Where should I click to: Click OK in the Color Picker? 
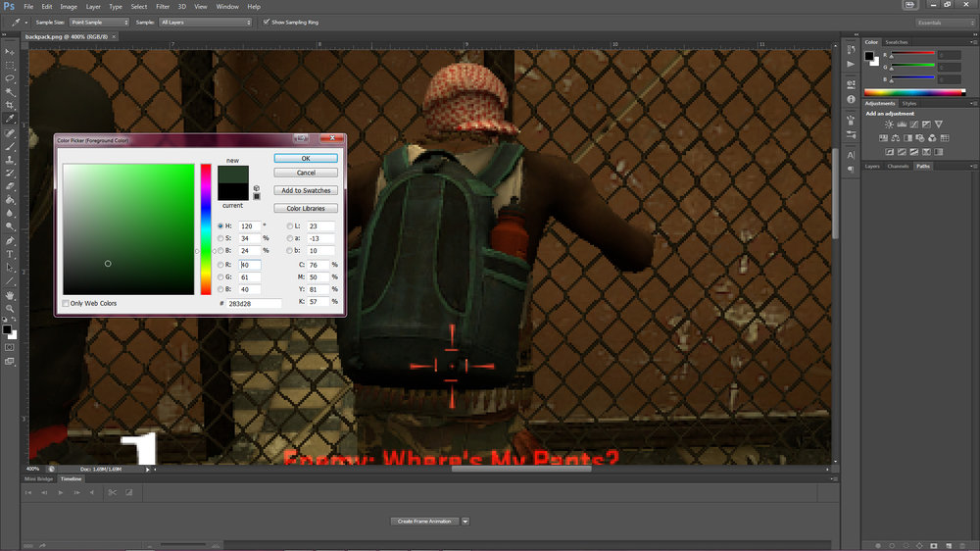pyautogui.click(x=306, y=158)
